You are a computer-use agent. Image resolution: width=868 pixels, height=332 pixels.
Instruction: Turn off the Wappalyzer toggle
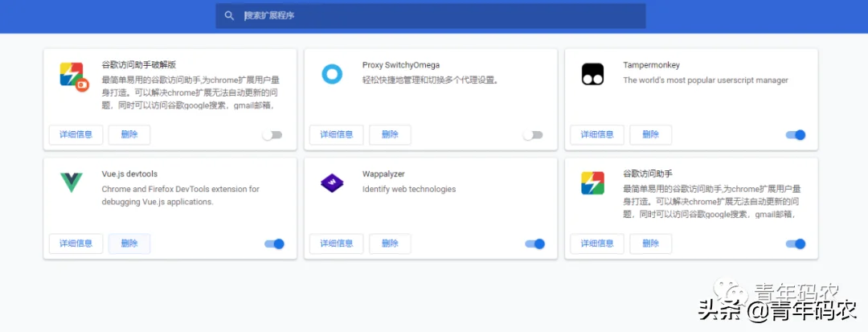coord(534,244)
